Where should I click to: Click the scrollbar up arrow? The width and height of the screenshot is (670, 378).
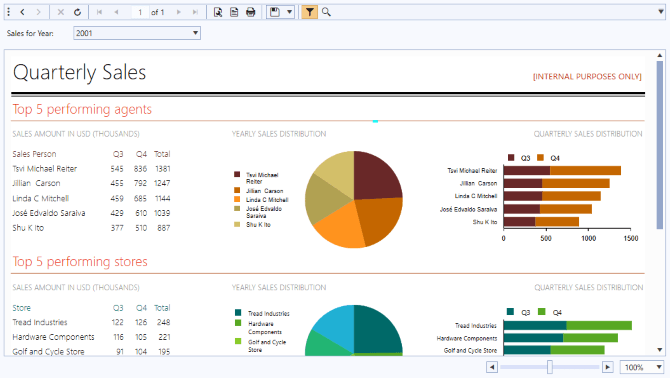click(x=660, y=56)
